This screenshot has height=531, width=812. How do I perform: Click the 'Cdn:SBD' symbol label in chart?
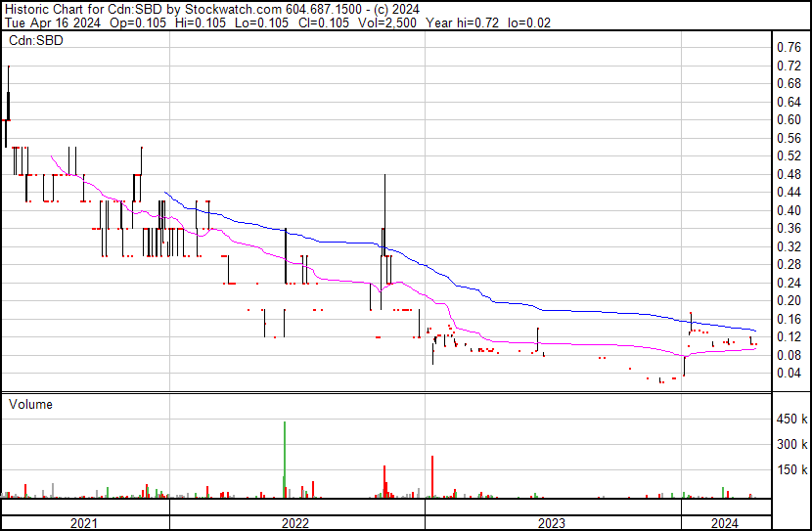36,40
